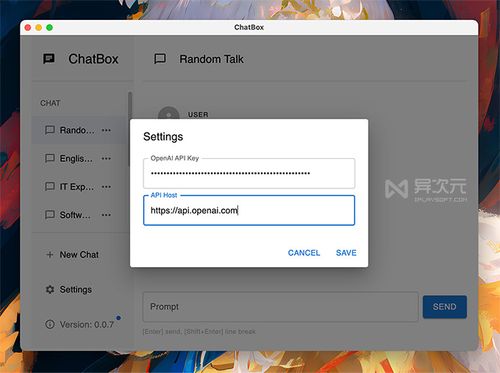500x373 pixels.
Task: Click the macOS green zoom button
Action: pyautogui.click(x=49, y=27)
